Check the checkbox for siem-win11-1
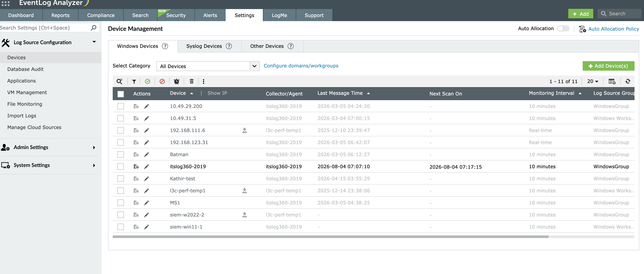Image resolution: width=644 pixels, height=274 pixels. 121,227
